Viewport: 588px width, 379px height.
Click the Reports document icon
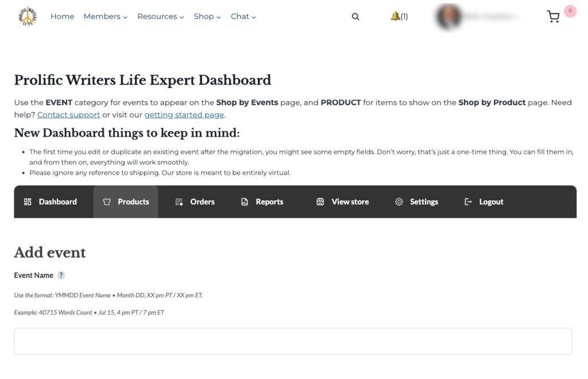pyautogui.click(x=245, y=202)
